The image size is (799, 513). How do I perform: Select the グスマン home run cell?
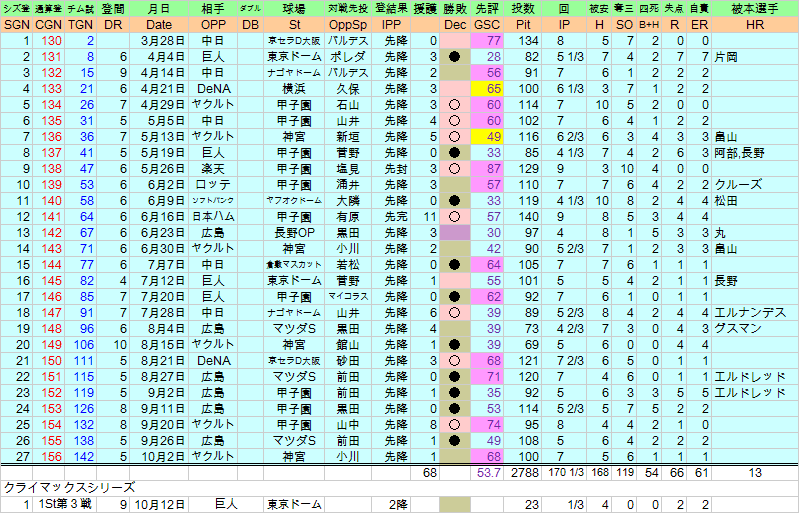click(x=755, y=329)
